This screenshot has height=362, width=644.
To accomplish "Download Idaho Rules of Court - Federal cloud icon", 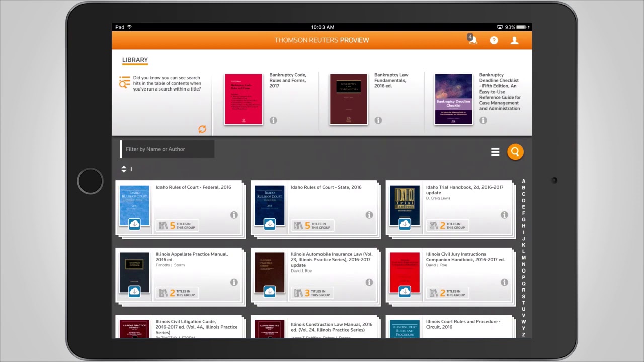I will [x=134, y=224].
